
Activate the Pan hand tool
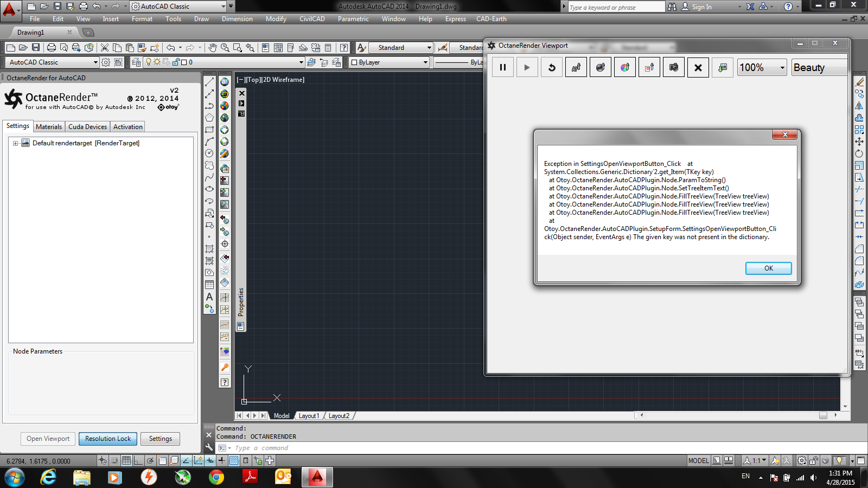click(213, 48)
